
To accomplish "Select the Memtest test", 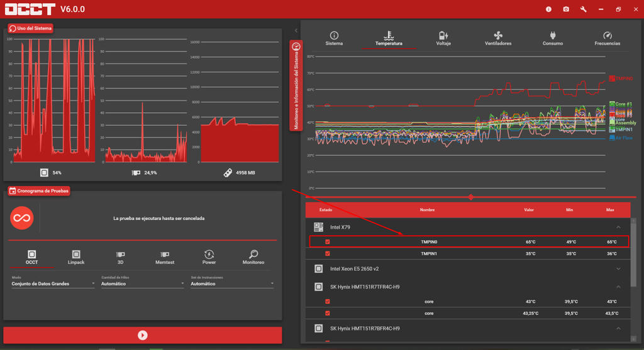I will click(165, 257).
